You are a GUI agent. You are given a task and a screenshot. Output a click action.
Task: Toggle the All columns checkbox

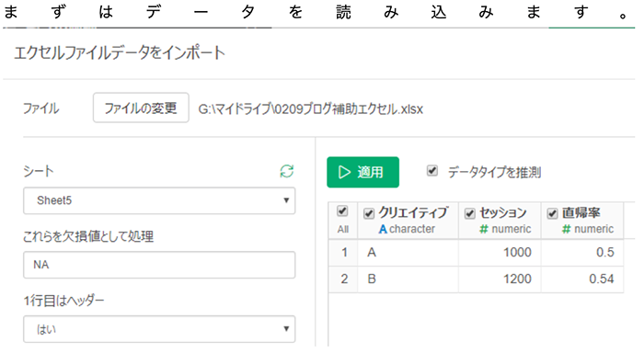click(x=342, y=211)
